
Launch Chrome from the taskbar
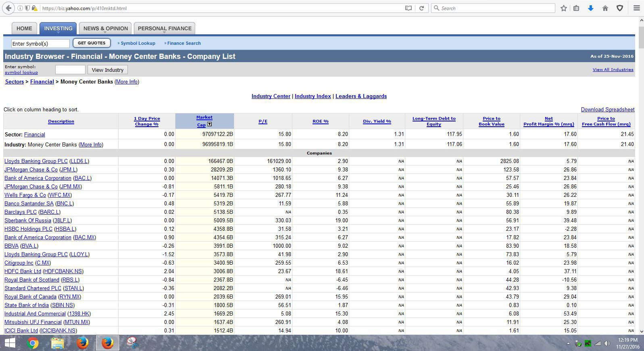coord(33,343)
